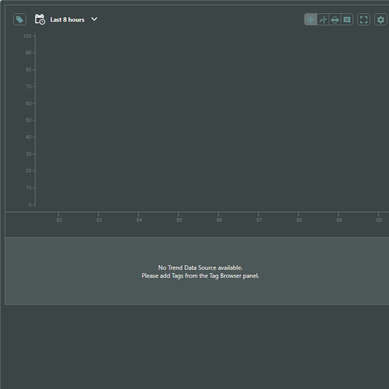Open chart settings gear

coord(381,20)
